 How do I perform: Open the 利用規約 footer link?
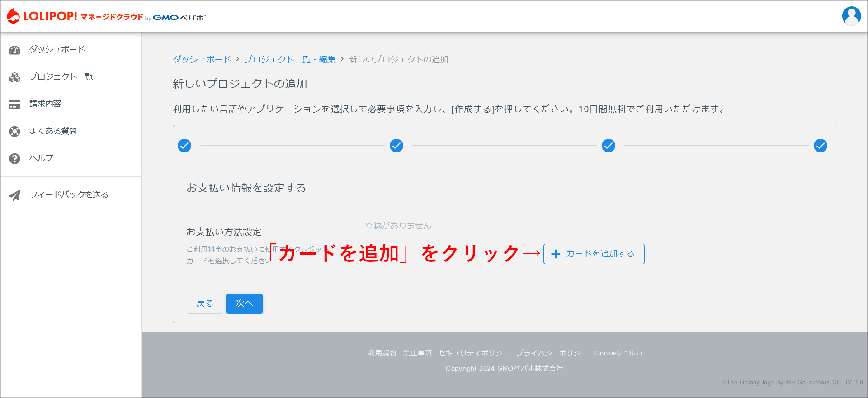coord(382,353)
